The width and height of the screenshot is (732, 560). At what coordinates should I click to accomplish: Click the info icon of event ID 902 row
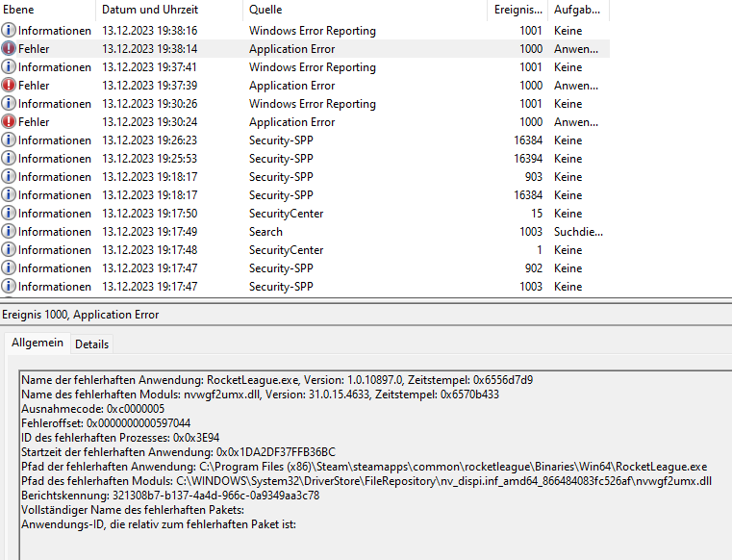[x=9, y=268]
